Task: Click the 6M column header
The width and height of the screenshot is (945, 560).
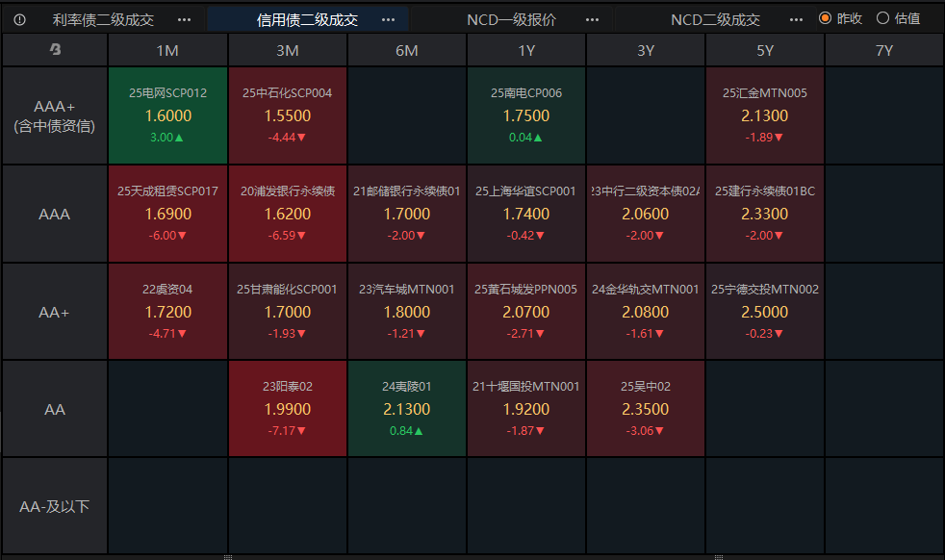Action: coord(407,51)
